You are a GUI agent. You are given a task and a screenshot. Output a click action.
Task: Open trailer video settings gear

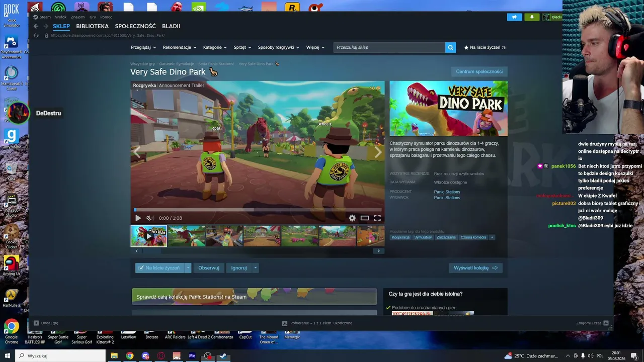pos(352,218)
